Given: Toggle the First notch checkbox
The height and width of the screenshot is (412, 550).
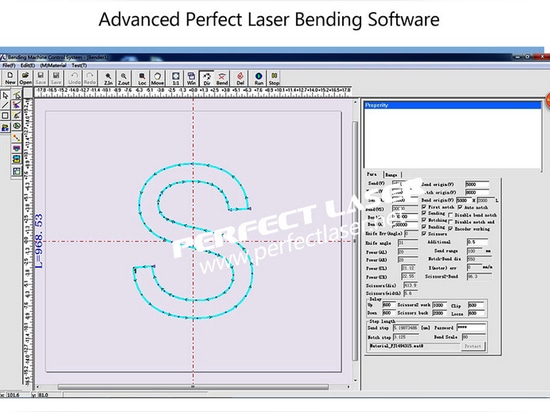Looking at the screenshot, I should pyautogui.click(x=424, y=207).
